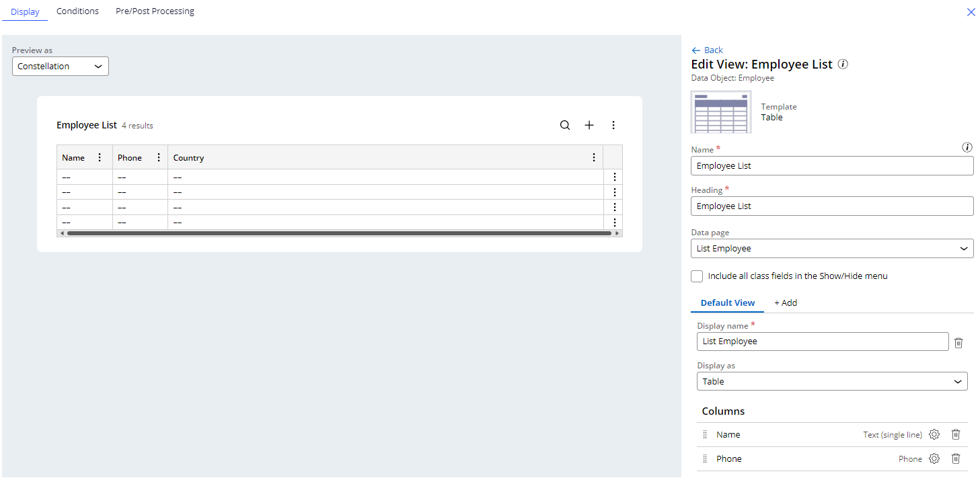Image resolution: width=980 pixels, height=482 pixels.
Task: Click the info icon beside Edit View title
Action: coord(842,64)
